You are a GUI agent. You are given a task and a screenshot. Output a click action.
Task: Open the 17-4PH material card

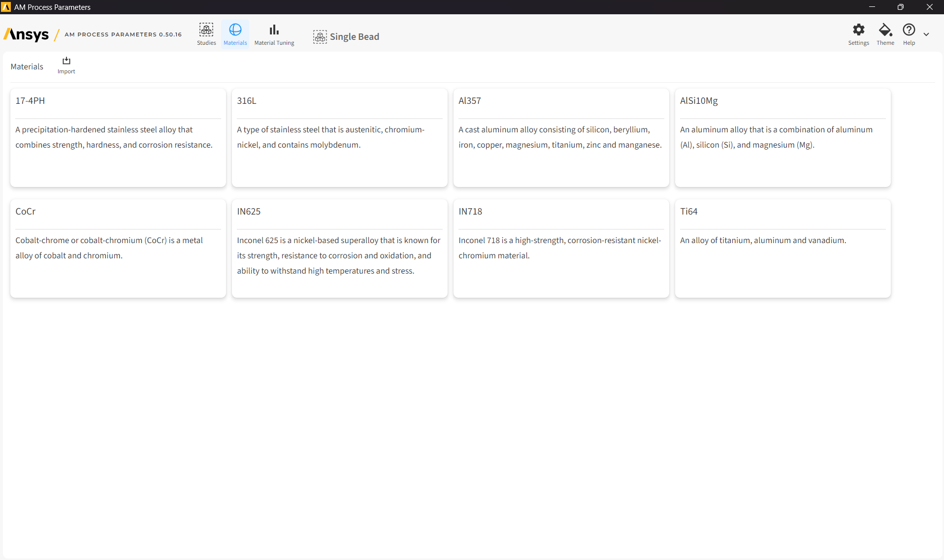click(118, 138)
